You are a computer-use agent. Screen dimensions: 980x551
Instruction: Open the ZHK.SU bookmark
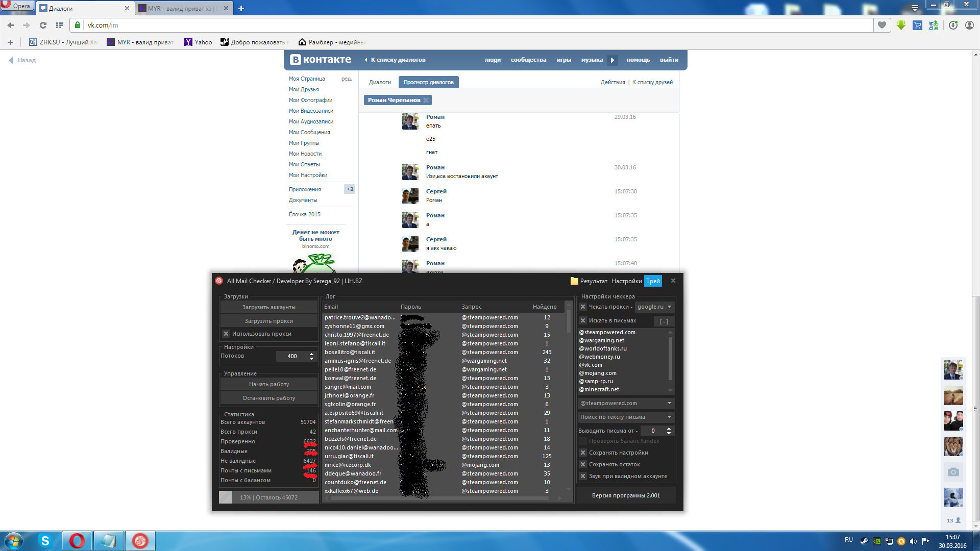click(62, 42)
